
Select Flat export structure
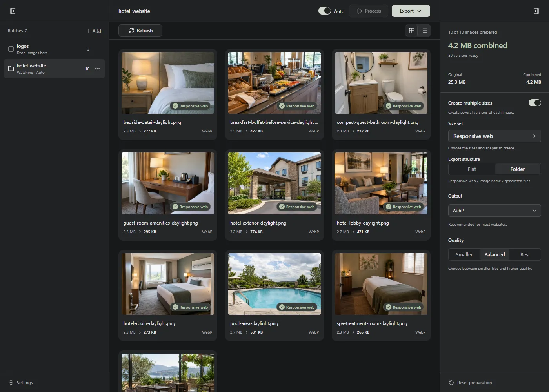tap(472, 169)
